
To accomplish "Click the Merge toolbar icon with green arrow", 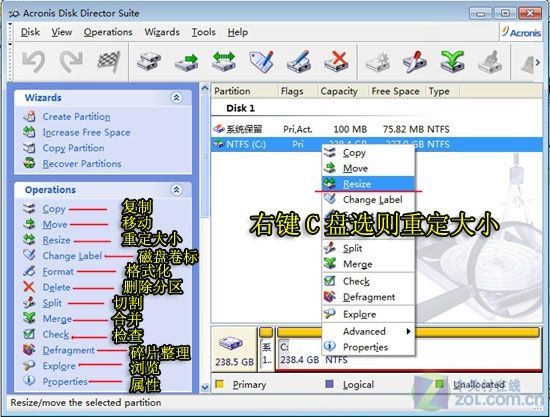I will click(452, 62).
